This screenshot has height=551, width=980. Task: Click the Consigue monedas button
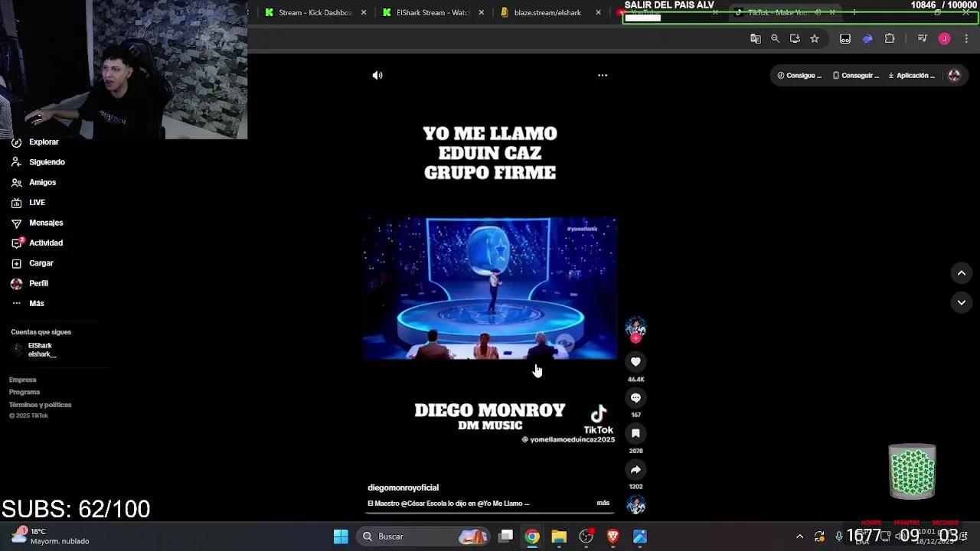(x=799, y=75)
